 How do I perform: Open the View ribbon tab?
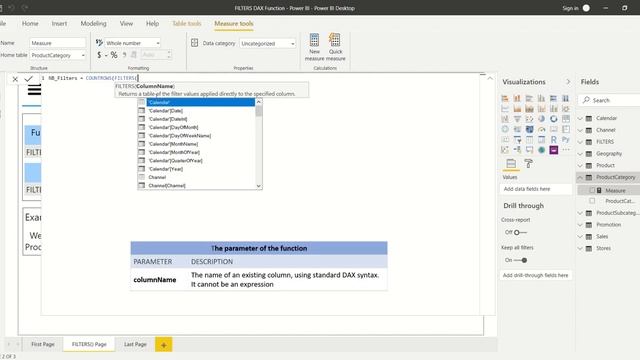tap(126, 24)
